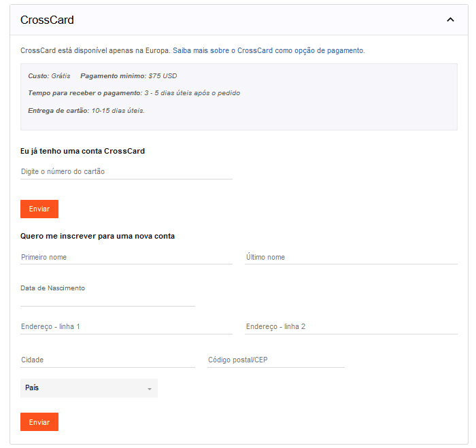This screenshot has width=476, height=448.
Task: Click the CrossCard panel header title
Action: tap(47, 20)
